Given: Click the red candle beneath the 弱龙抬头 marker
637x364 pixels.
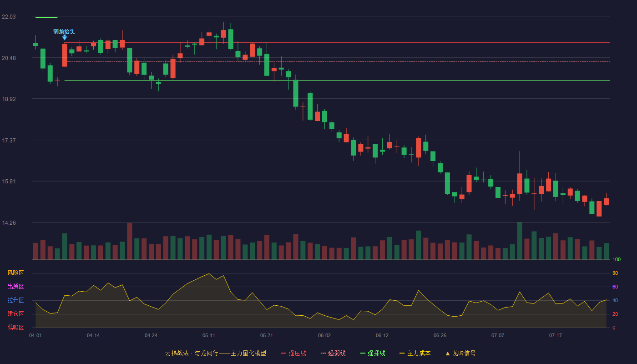Looking at the screenshot, I should (x=65, y=55).
